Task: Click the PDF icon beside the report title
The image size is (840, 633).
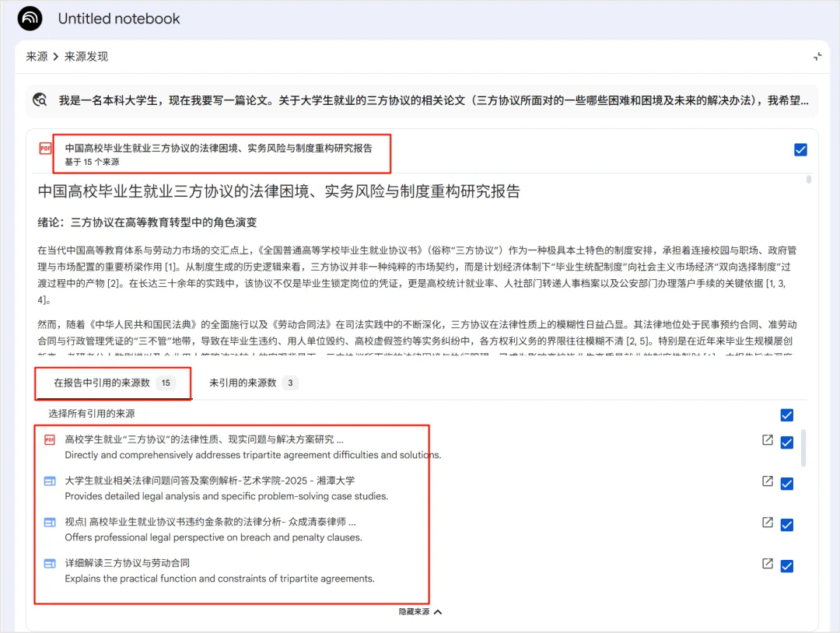Action: click(45, 149)
